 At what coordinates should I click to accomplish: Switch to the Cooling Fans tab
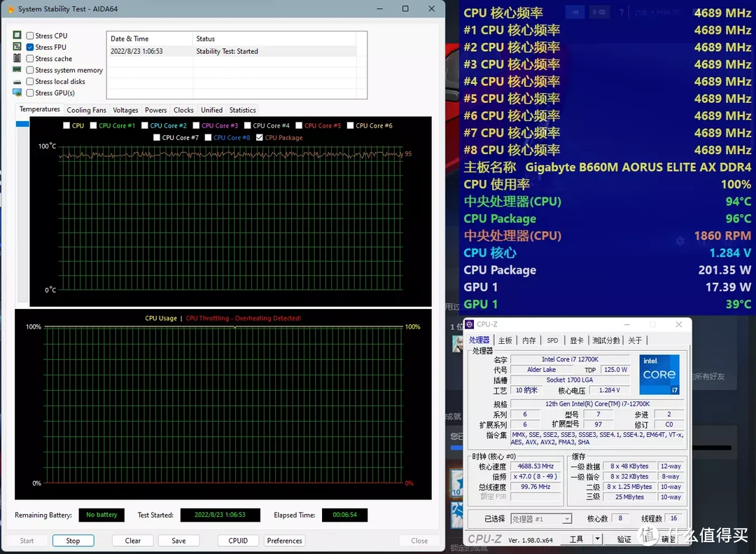click(87, 110)
